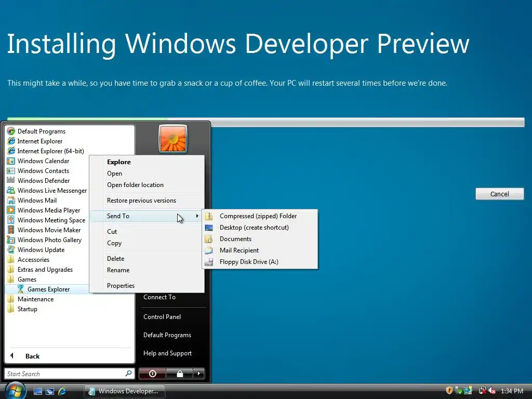The height and width of the screenshot is (399, 532).
Task: Launch Windows Defender icon
Action: [11, 180]
